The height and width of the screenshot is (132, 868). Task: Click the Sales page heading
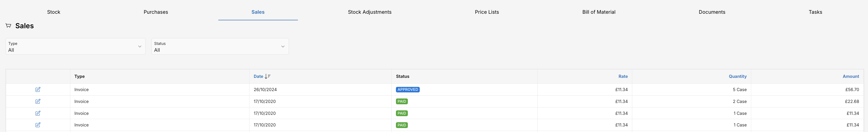coord(25,26)
